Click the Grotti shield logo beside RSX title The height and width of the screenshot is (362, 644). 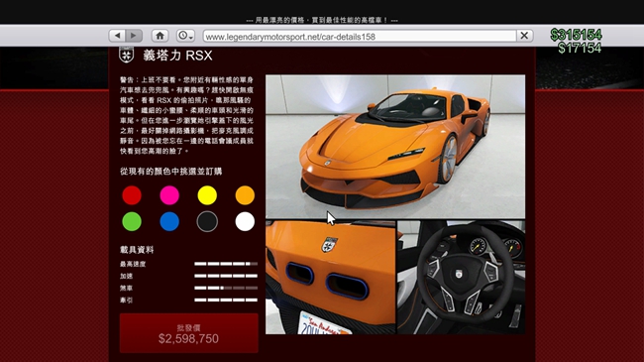(127, 55)
